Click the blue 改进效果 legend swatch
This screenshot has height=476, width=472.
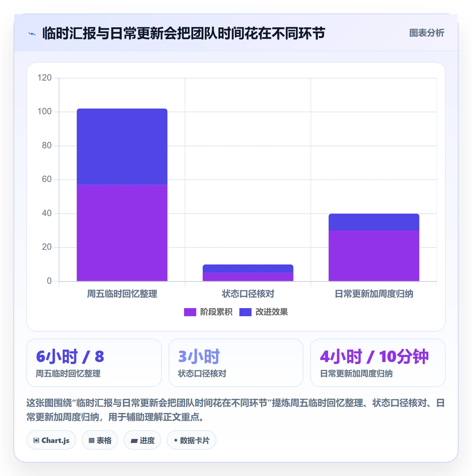(245, 312)
